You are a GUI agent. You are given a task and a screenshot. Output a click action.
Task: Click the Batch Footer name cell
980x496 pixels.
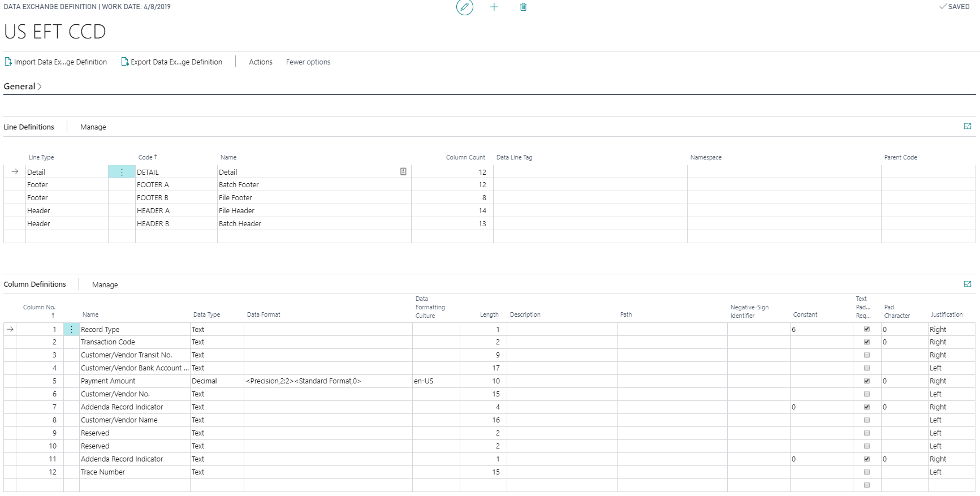coord(314,185)
